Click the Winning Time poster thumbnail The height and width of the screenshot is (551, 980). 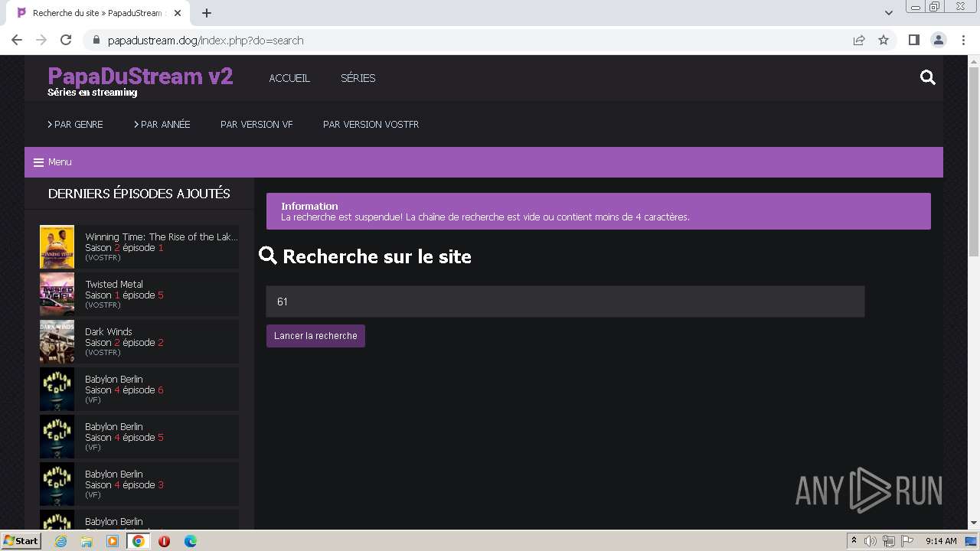tap(57, 246)
